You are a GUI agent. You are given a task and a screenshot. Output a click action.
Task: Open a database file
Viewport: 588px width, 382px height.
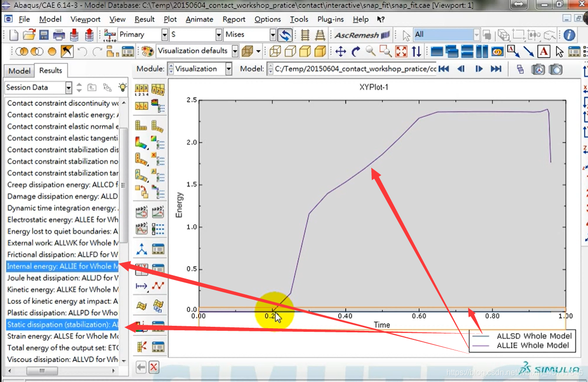pyautogui.click(x=29, y=35)
